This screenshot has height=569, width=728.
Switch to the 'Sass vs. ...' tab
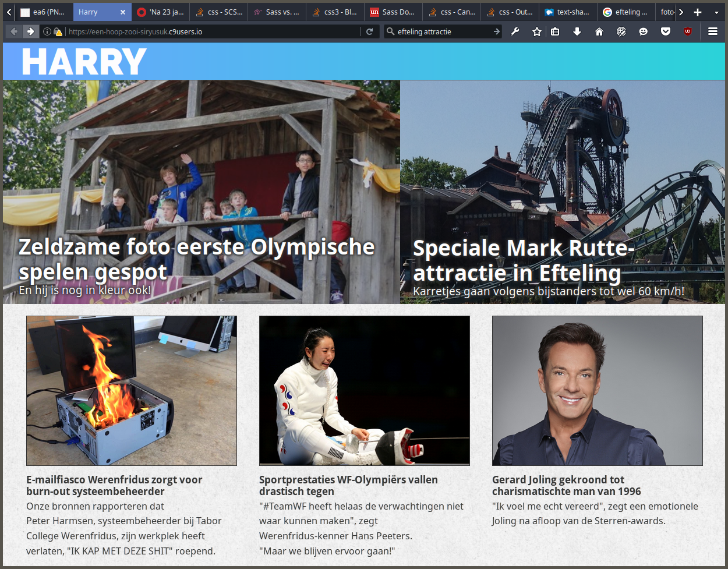click(277, 12)
